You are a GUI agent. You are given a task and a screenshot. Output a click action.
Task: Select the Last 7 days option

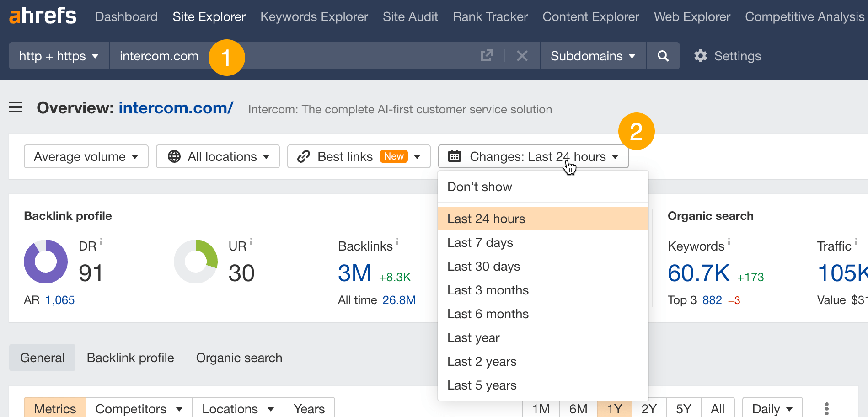480,242
